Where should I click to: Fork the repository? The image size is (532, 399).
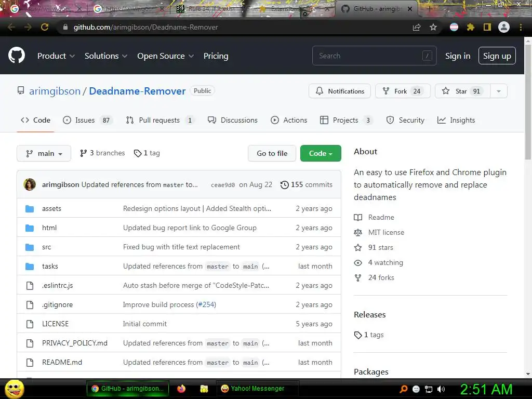pos(403,91)
